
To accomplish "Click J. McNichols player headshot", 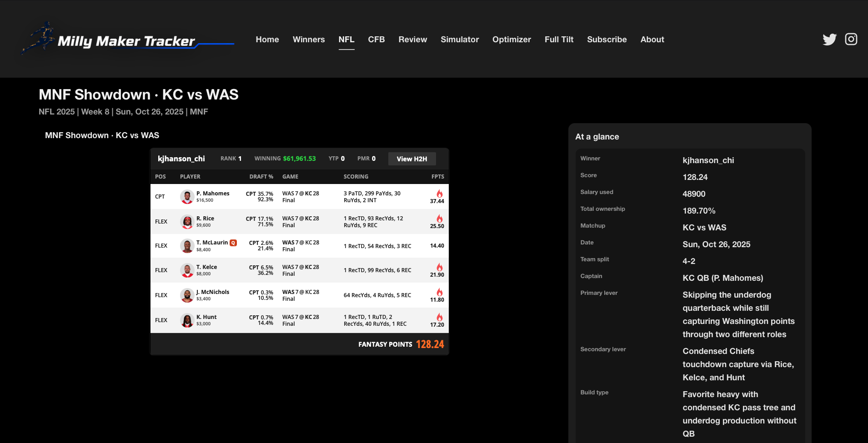I will point(187,295).
